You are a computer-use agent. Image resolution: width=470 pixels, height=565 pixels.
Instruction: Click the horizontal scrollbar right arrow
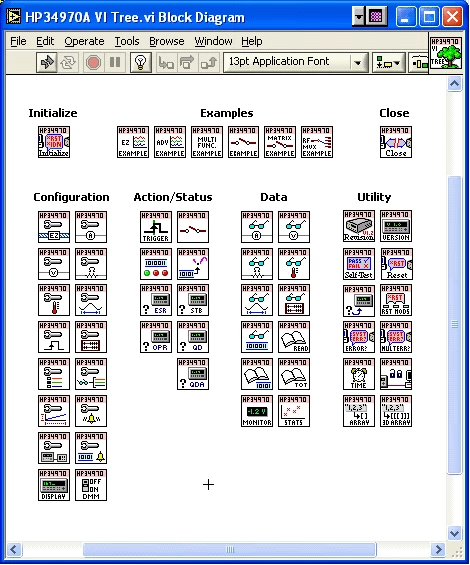(x=439, y=550)
